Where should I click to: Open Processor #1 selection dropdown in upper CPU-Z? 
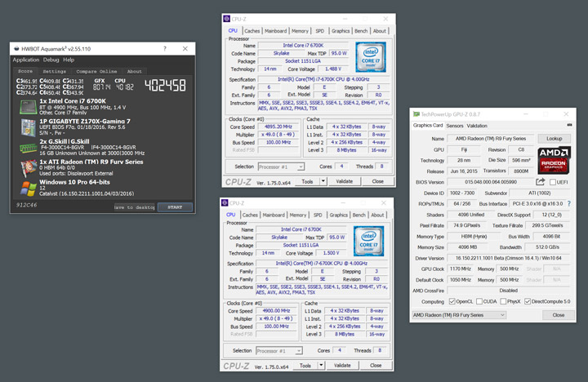click(281, 167)
